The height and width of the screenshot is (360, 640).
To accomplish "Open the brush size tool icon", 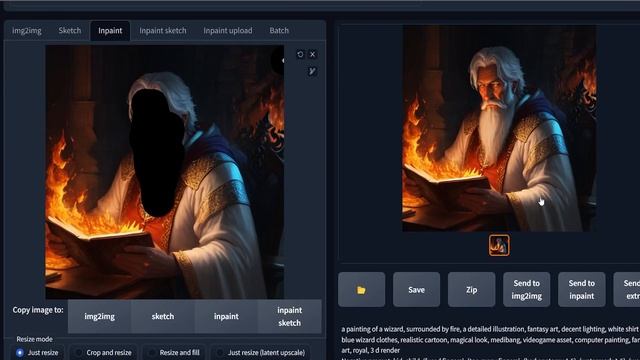I will 312,71.
